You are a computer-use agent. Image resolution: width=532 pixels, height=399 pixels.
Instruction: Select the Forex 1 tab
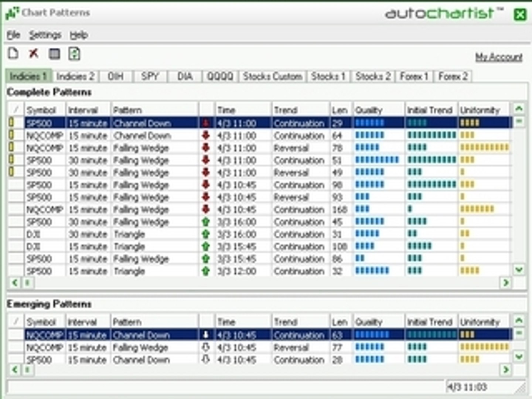(x=414, y=76)
